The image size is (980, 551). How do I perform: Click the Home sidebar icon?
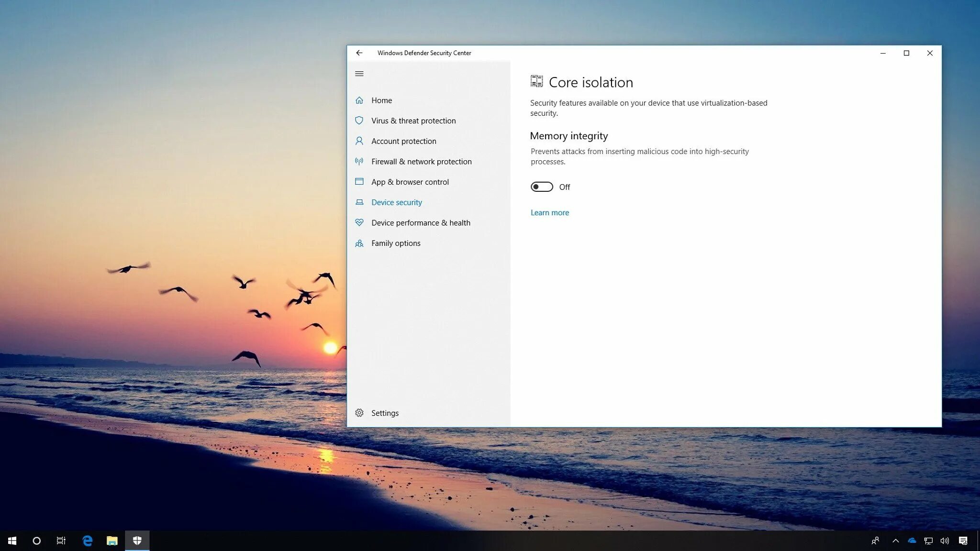point(359,99)
